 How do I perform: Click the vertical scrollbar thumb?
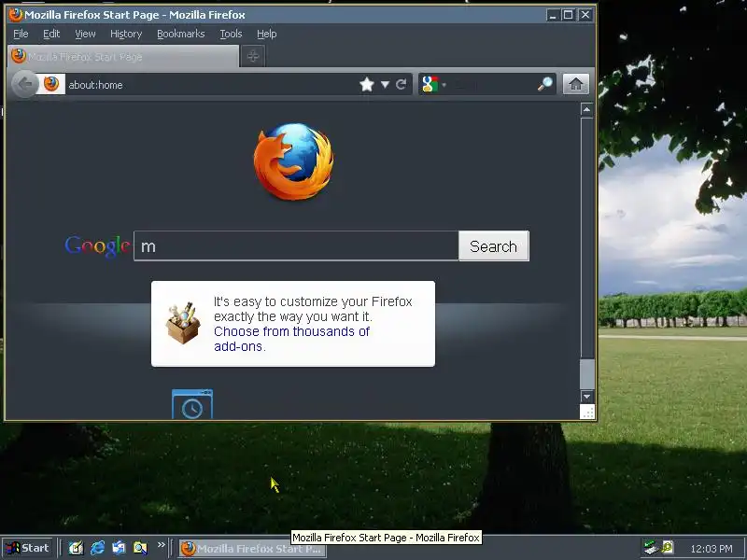click(x=587, y=374)
